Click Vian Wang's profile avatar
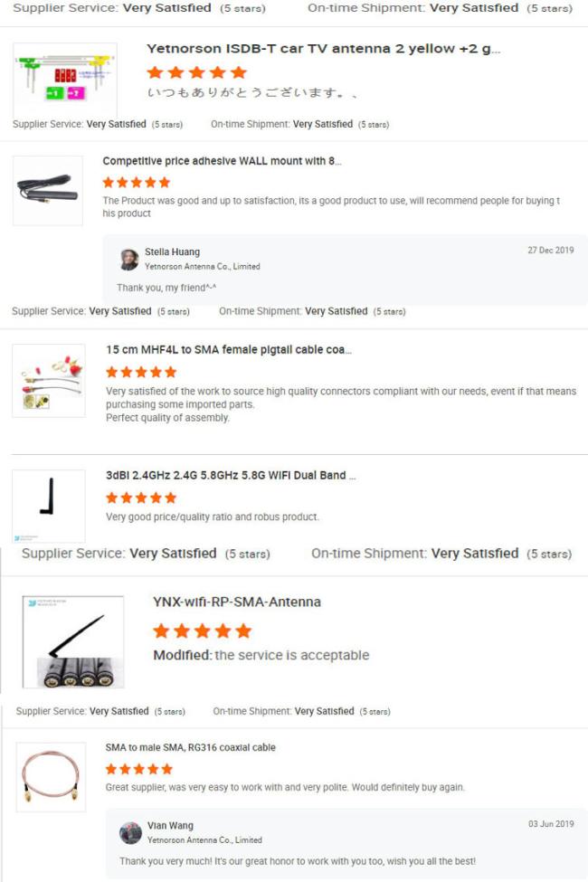This screenshot has height=882, width=588. click(130, 833)
